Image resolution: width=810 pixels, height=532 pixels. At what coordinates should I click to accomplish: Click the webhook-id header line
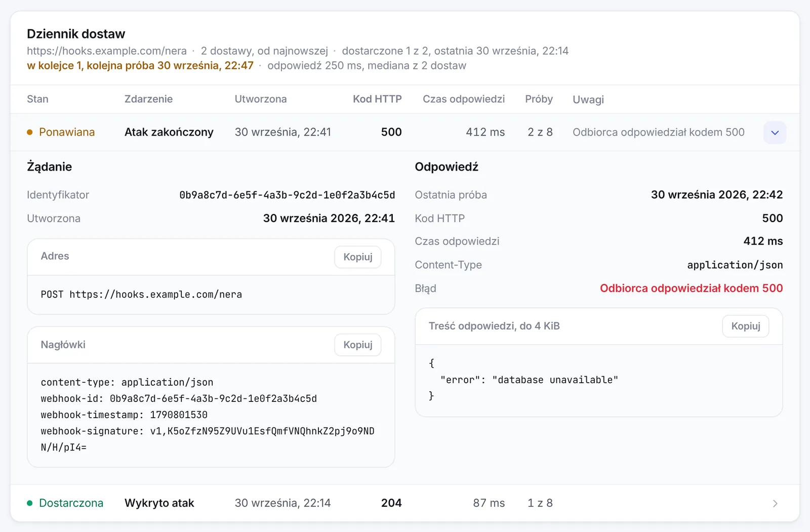[x=179, y=399]
